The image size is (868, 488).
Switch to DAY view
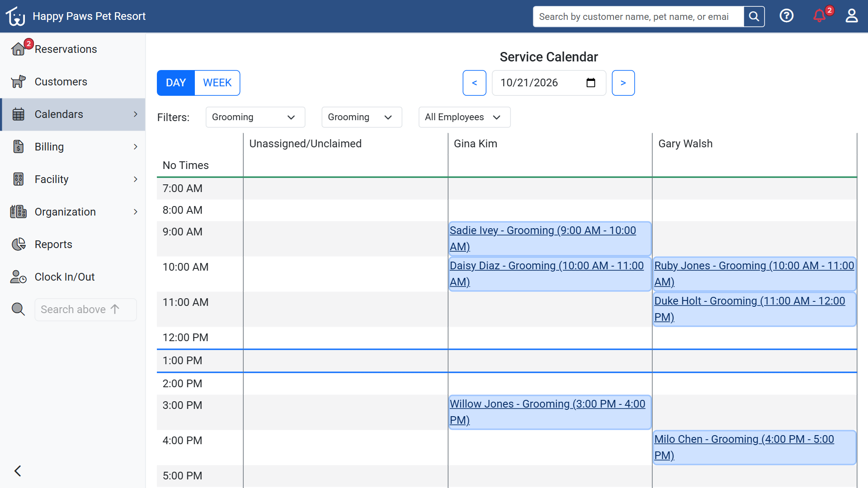coord(176,83)
